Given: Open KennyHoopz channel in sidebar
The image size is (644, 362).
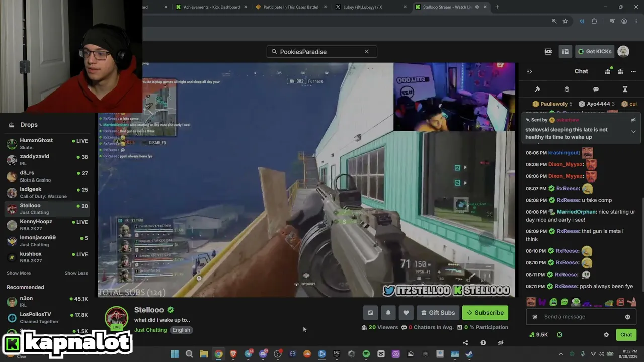Looking at the screenshot, I should click(48, 225).
